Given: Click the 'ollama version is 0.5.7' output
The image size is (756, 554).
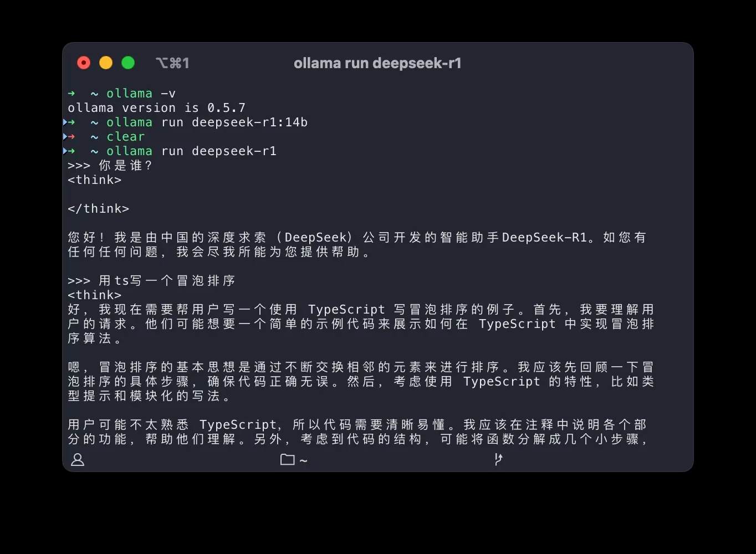Looking at the screenshot, I should pos(156,107).
